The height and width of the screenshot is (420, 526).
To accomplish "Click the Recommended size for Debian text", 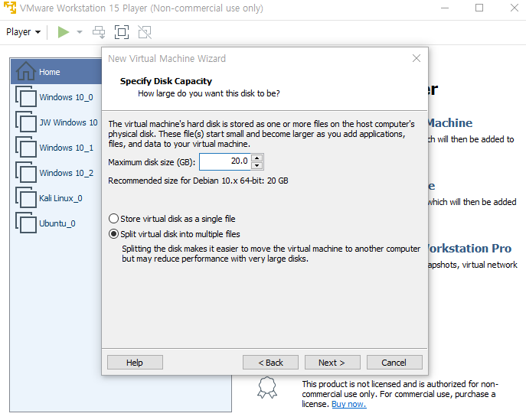I will [x=198, y=181].
